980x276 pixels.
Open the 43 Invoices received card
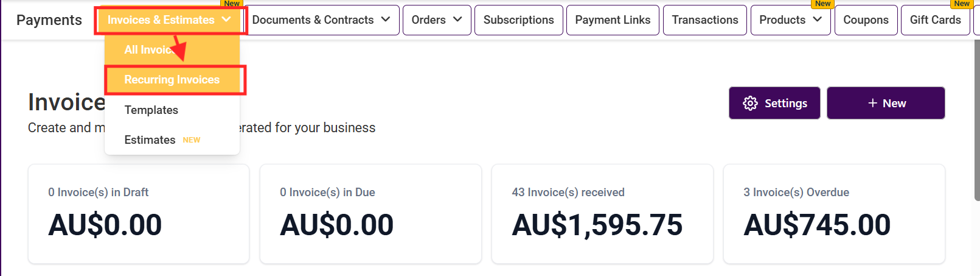coord(602,214)
